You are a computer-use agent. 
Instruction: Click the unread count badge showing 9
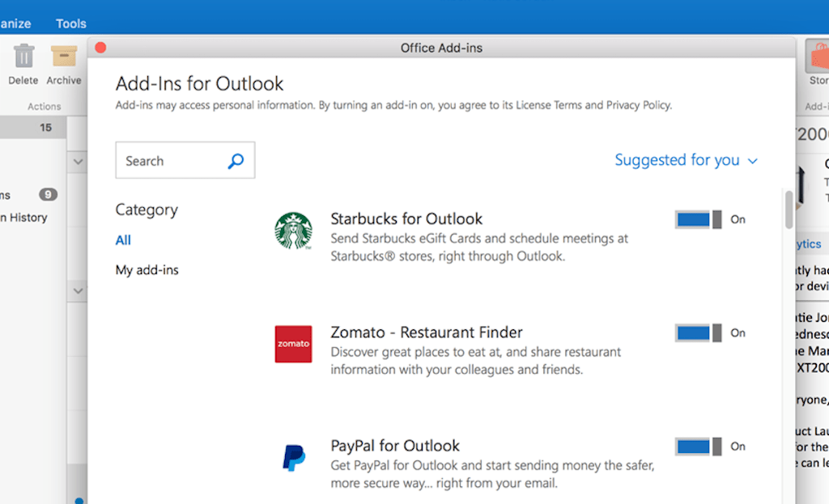(x=47, y=195)
